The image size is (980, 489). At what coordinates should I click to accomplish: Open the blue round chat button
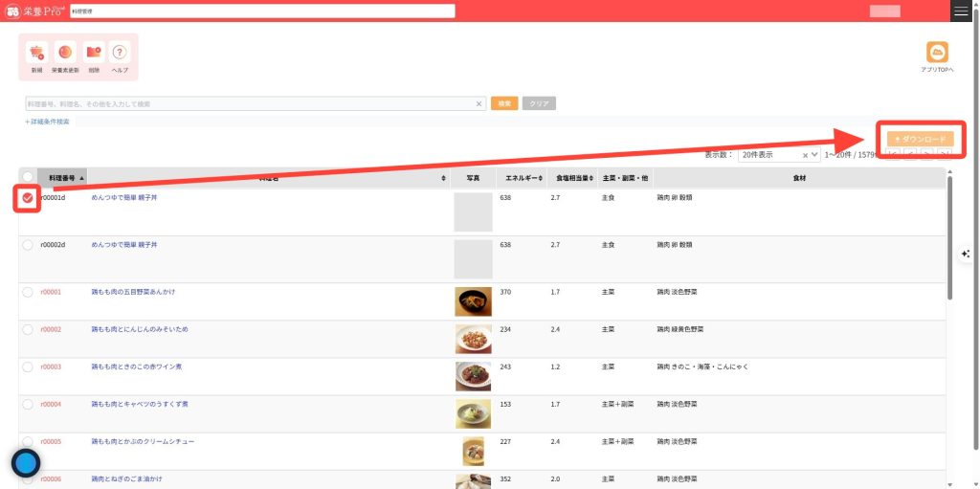click(26, 463)
